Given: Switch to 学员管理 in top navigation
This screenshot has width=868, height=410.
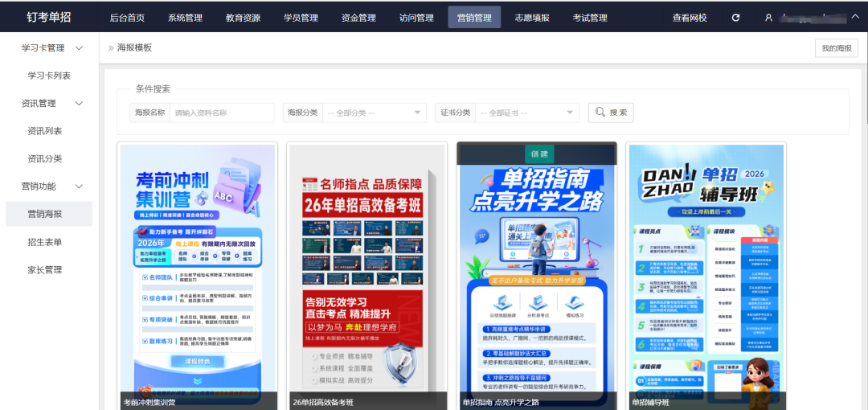Looking at the screenshot, I should coord(301,18).
